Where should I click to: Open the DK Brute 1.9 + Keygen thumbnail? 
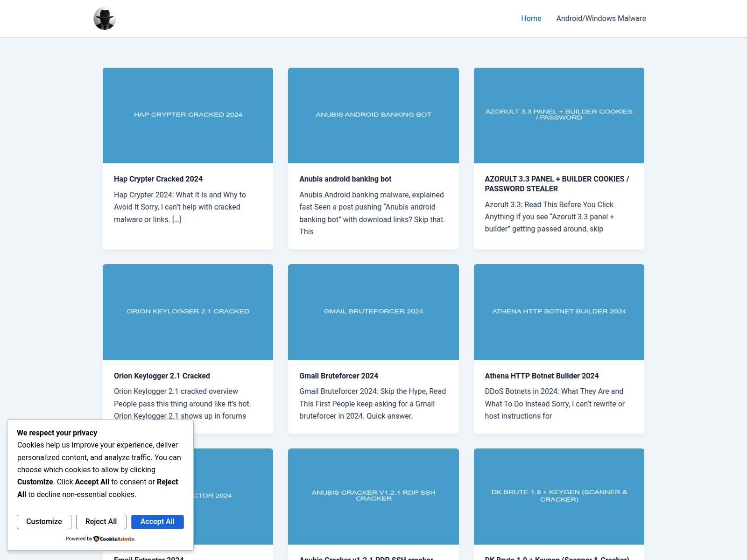point(559,496)
